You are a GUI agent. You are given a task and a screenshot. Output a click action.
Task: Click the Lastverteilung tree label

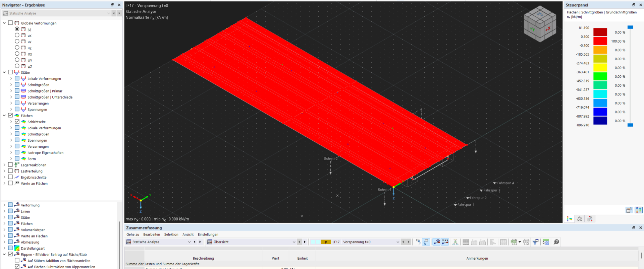pos(32,171)
